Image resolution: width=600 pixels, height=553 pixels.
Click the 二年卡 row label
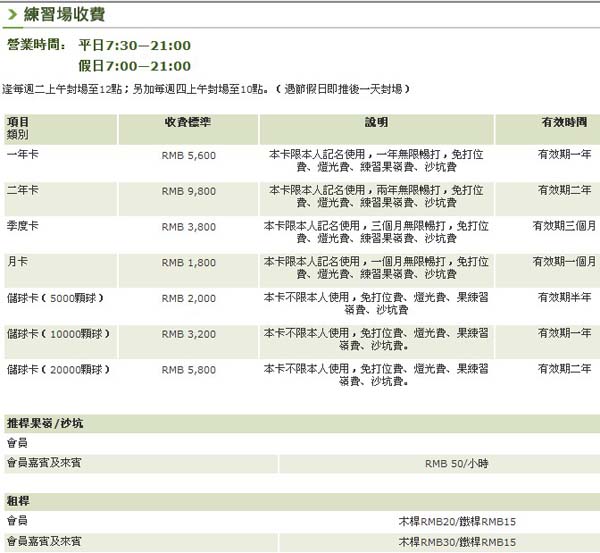coord(22,190)
